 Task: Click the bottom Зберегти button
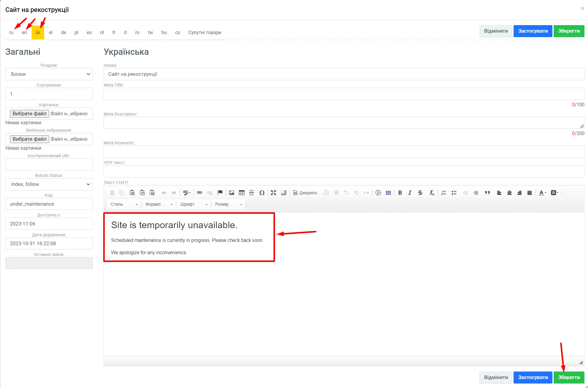[569, 377]
